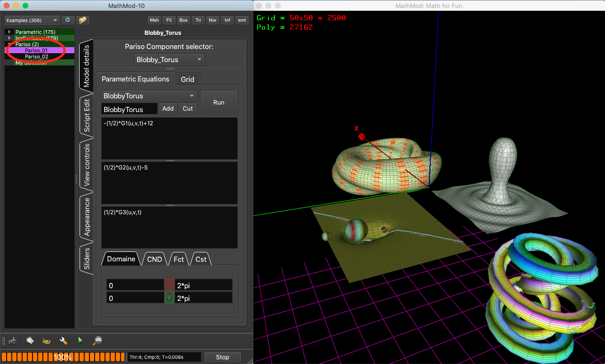
Task: Open the BlobbyTorus equation dropdown
Action: point(149,96)
